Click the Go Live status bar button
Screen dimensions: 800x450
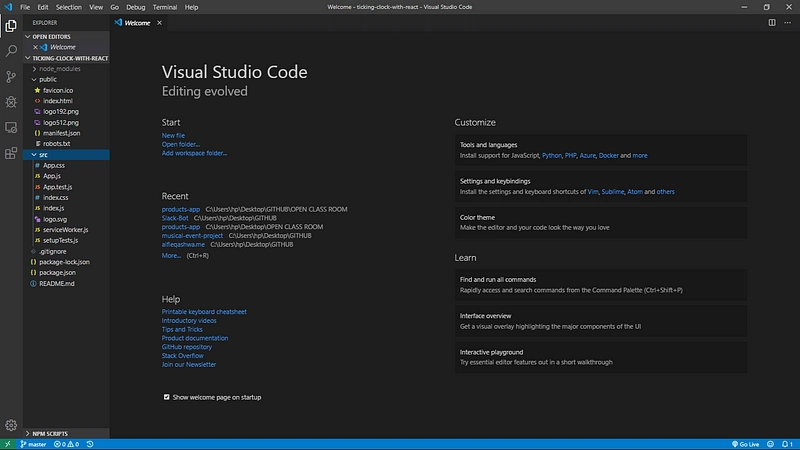[745, 444]
